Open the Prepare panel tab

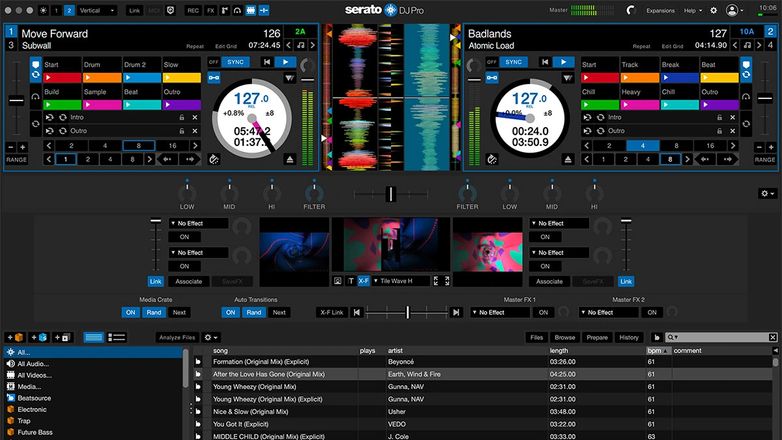(x=597, y=337)
